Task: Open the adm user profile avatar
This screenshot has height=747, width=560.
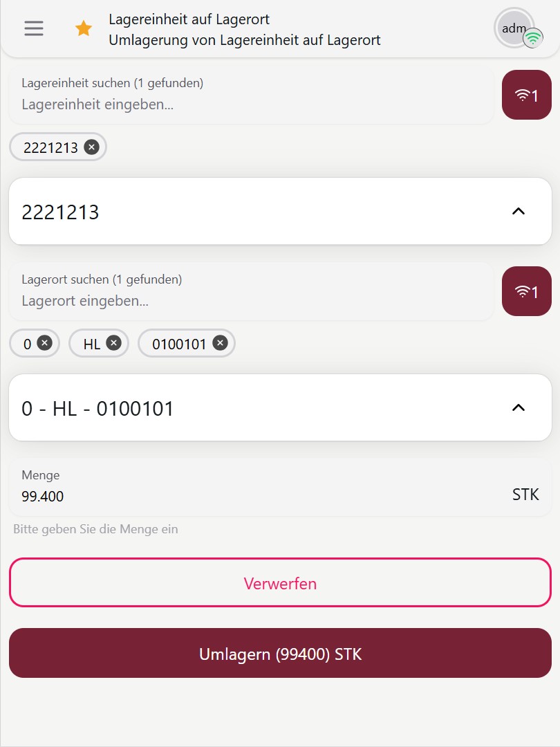Action: 514,28
